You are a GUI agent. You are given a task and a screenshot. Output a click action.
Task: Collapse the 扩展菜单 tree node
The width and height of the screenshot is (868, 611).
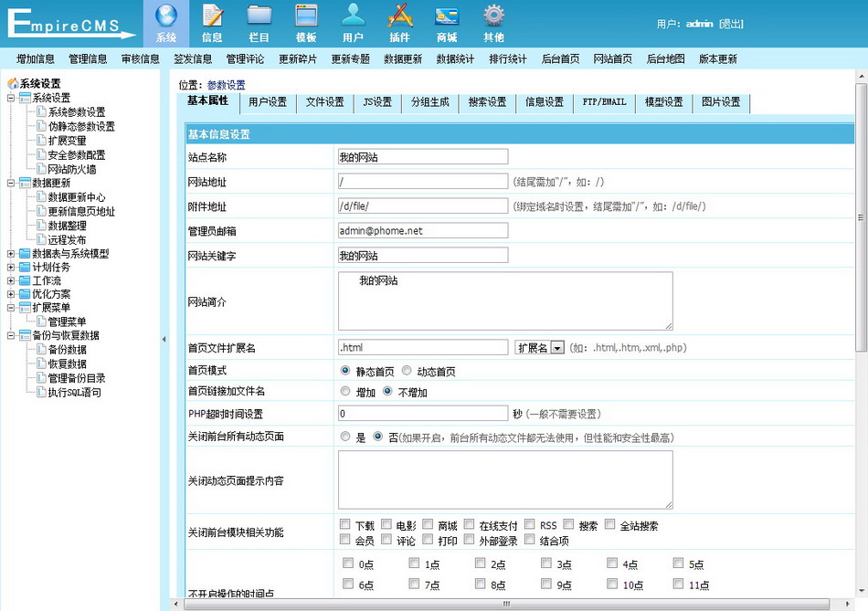tap(11, 307)
